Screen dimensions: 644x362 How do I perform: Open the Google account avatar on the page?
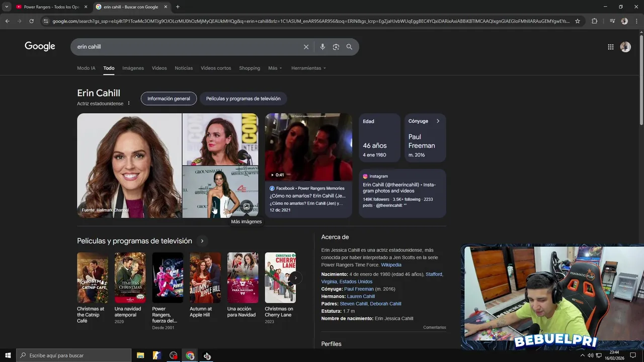[625, 47]
